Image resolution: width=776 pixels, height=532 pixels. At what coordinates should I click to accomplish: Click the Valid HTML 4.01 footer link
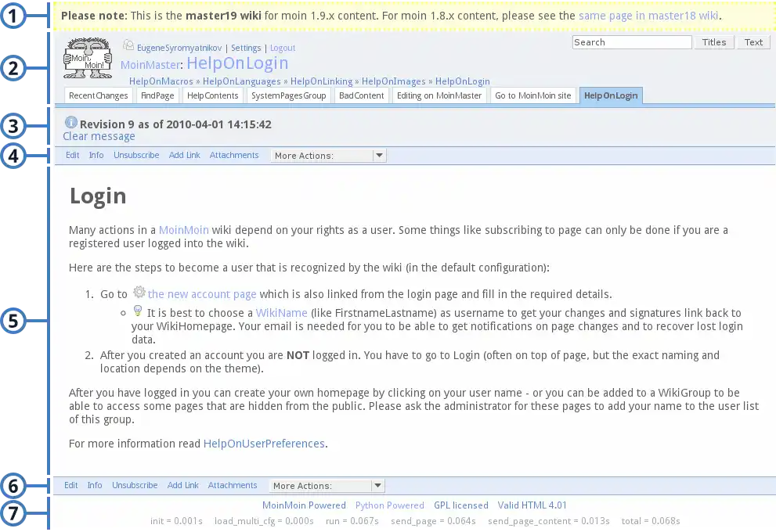(x=532, y=505)
